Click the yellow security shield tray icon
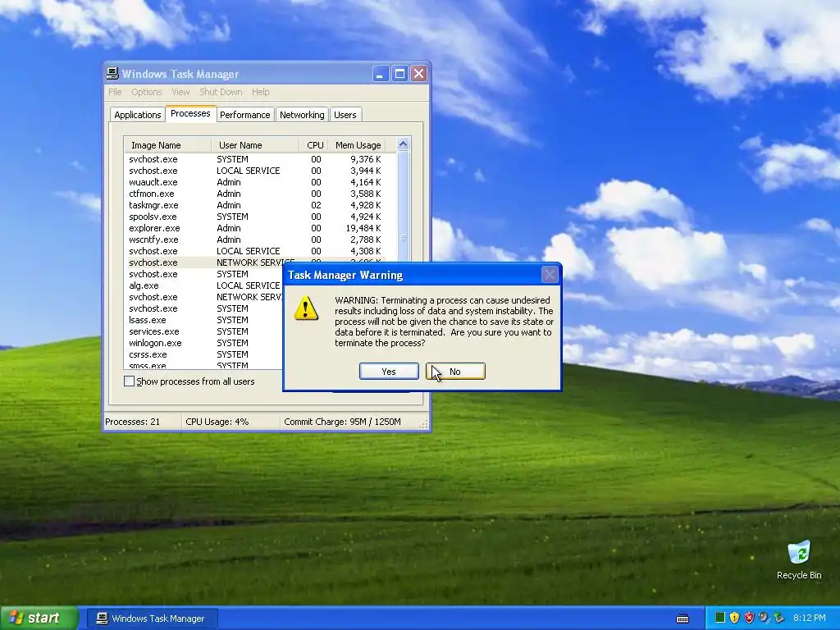The width and height of the screenshot is (840, 630). click(x=734, y=618)
